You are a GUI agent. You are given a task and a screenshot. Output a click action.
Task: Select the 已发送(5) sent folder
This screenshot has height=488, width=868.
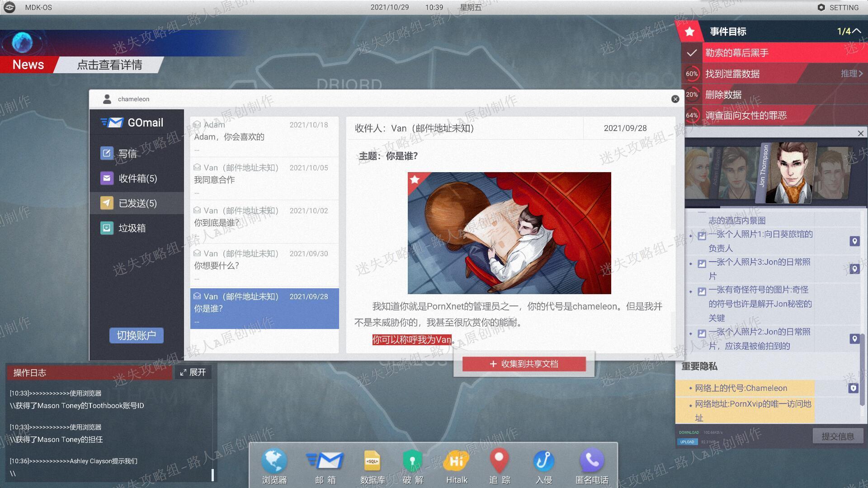pos(137,203)
